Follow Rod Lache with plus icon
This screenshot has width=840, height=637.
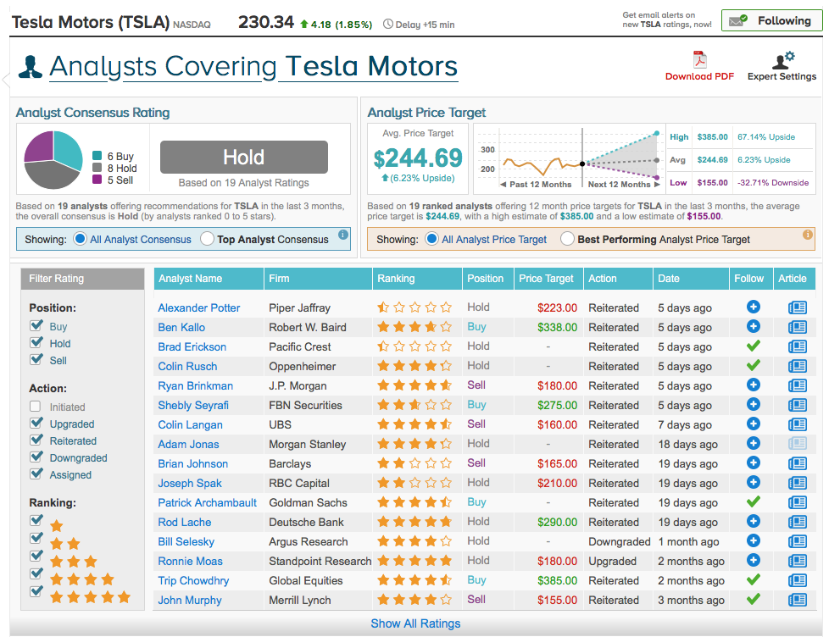tap(754, 522)
